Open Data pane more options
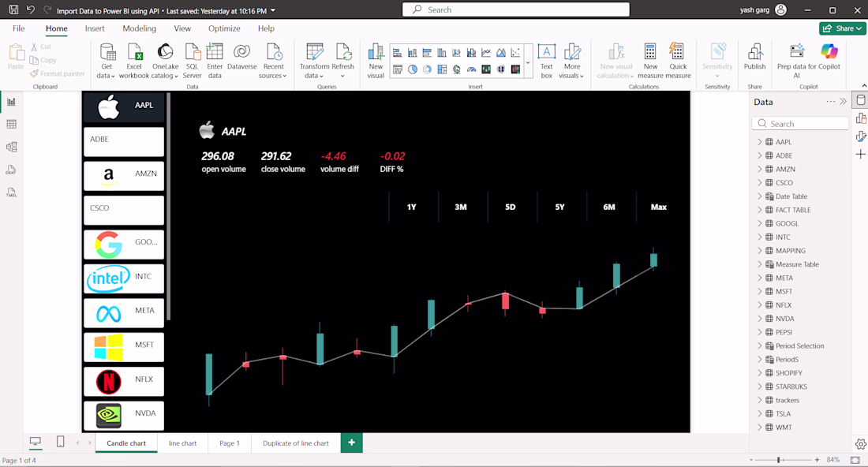Viewport: 868px width, 467px height. tap(830, 101)
